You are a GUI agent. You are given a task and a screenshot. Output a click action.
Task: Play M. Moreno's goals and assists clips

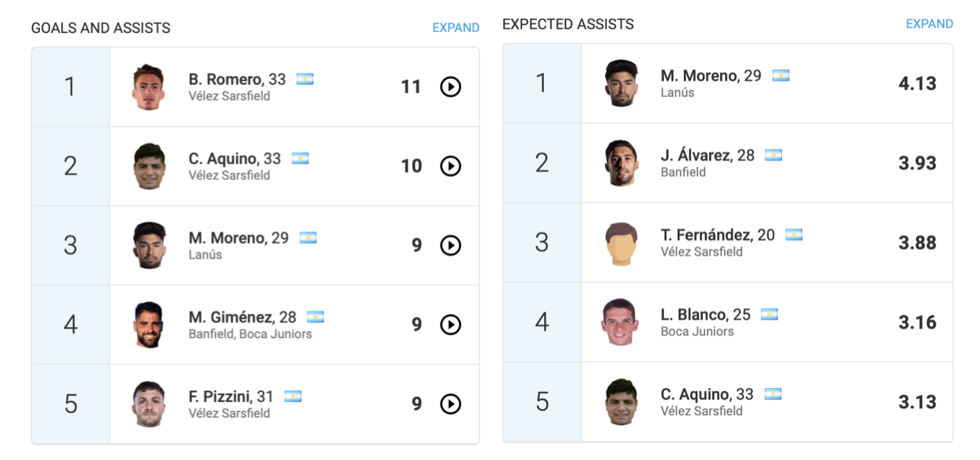(450, 246)
